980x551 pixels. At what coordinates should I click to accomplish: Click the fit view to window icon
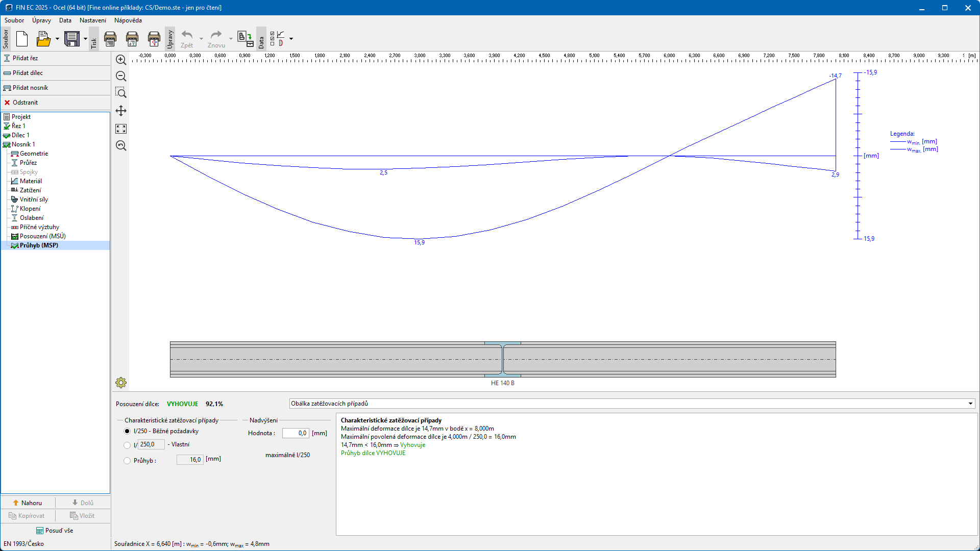point(121,129)
